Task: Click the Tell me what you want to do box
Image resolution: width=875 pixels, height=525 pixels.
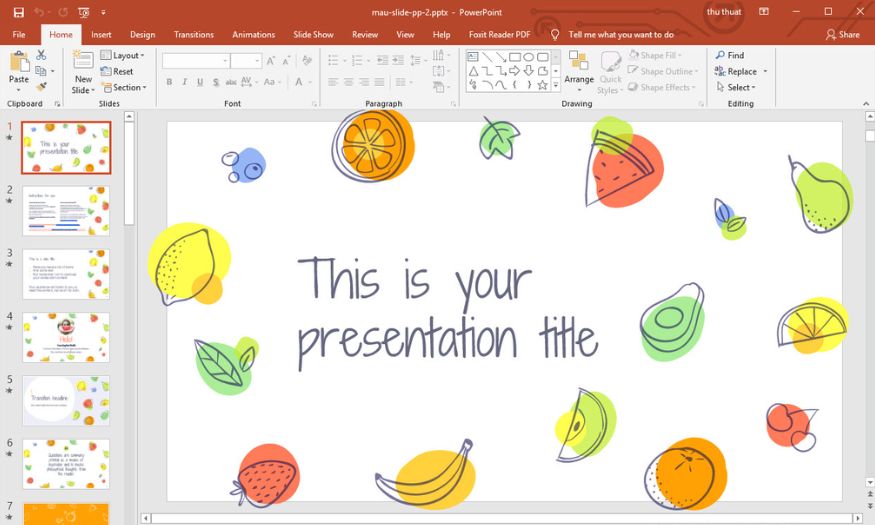Action: click(x=620, y=34)
